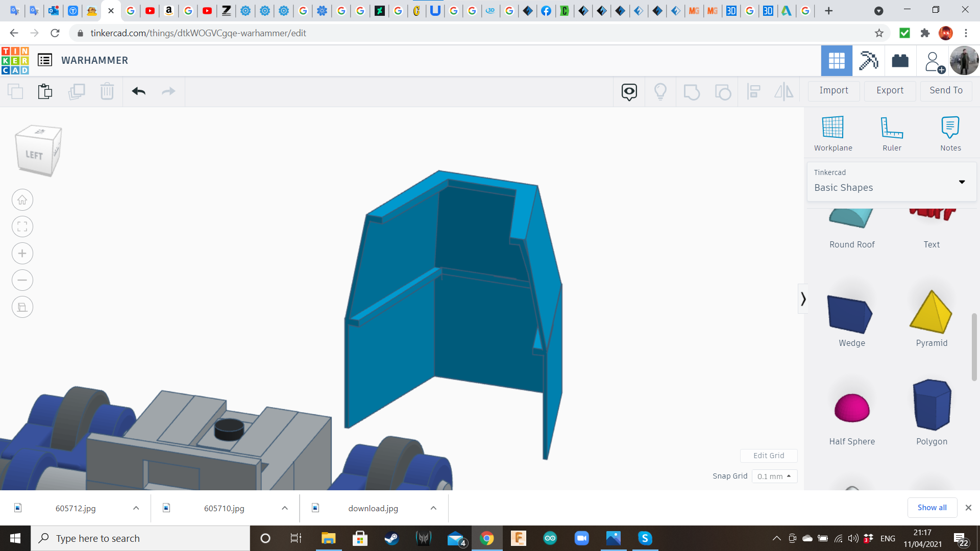Toggle Show all hidden objects lightbulb
The image size is (980, 551).
(660, 91)
